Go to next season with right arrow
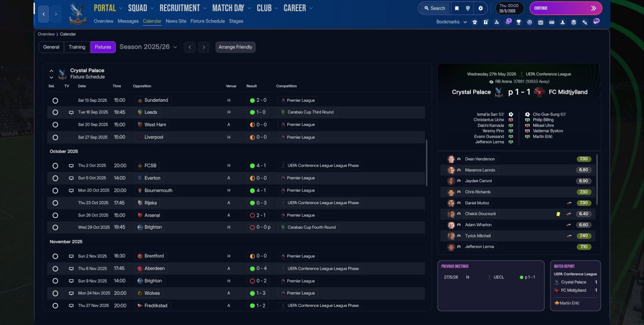This screenshot has height=325, width=644. click(x=203, y=47)
